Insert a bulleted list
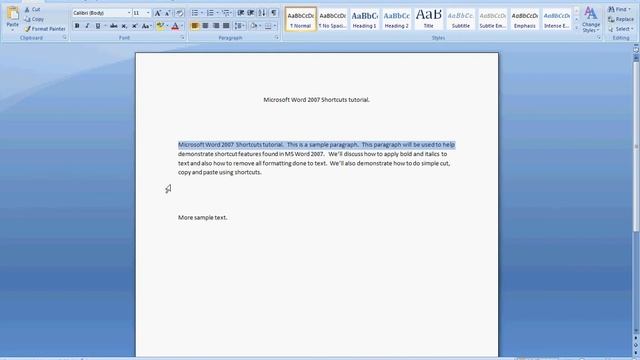Viewport: 640px width, 360px height. [195, 13]
